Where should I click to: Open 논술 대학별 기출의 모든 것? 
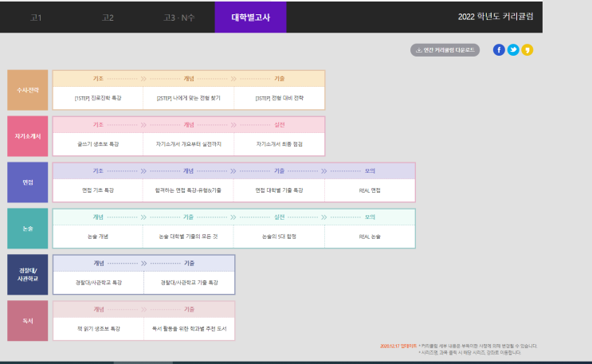click(x=188, y=237)
